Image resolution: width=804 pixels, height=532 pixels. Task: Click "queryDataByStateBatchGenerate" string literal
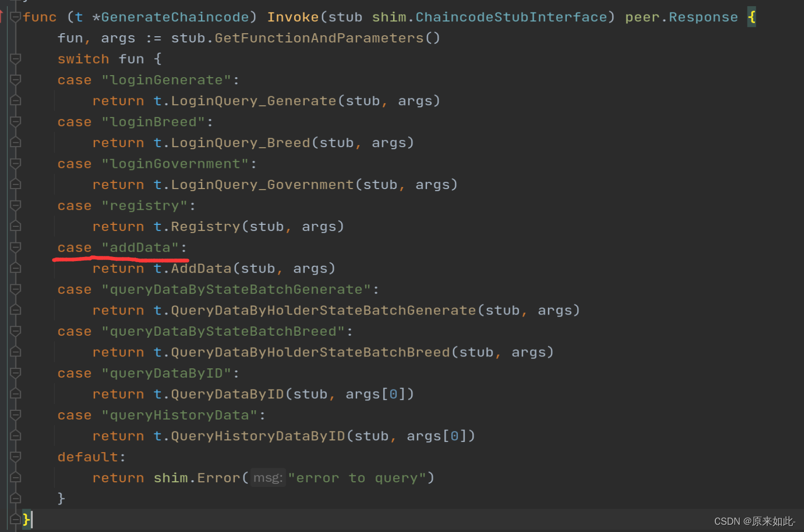tap(236, 289)
